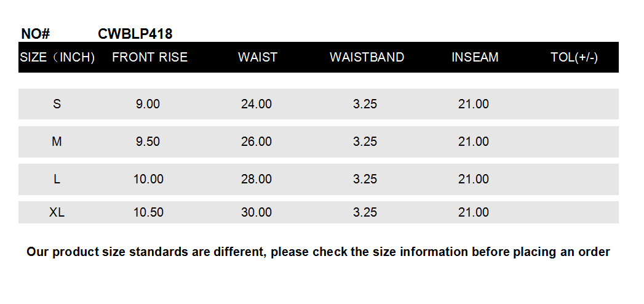Click the size M row label
The height and width of the screenshot is (304, 644).
(57, 142)
